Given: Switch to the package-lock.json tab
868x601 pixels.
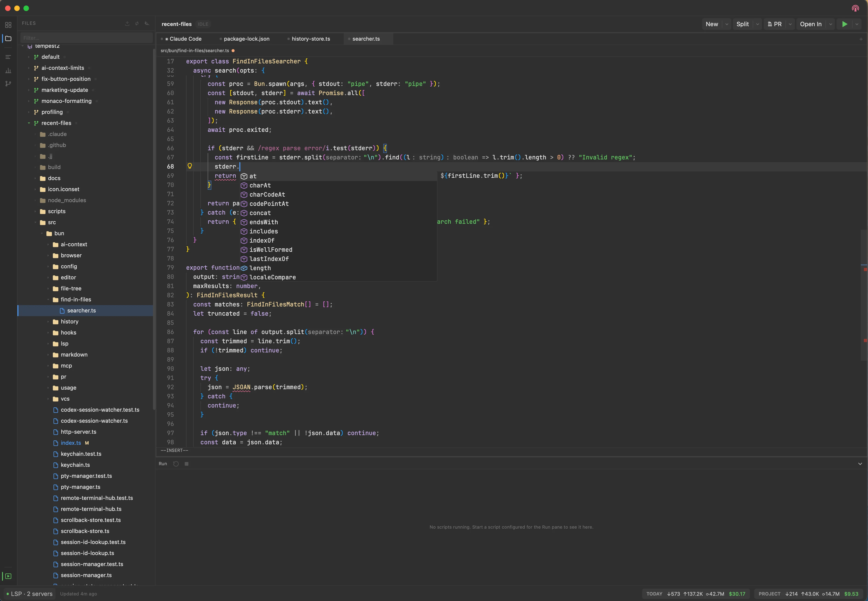Looking at the screenshot, I should (246, 39).
